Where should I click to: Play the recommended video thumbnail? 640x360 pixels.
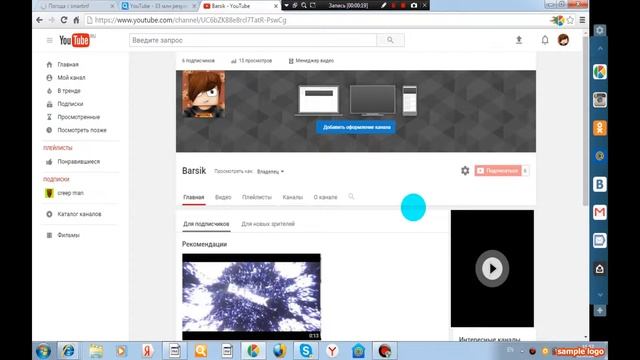point(251,297)
